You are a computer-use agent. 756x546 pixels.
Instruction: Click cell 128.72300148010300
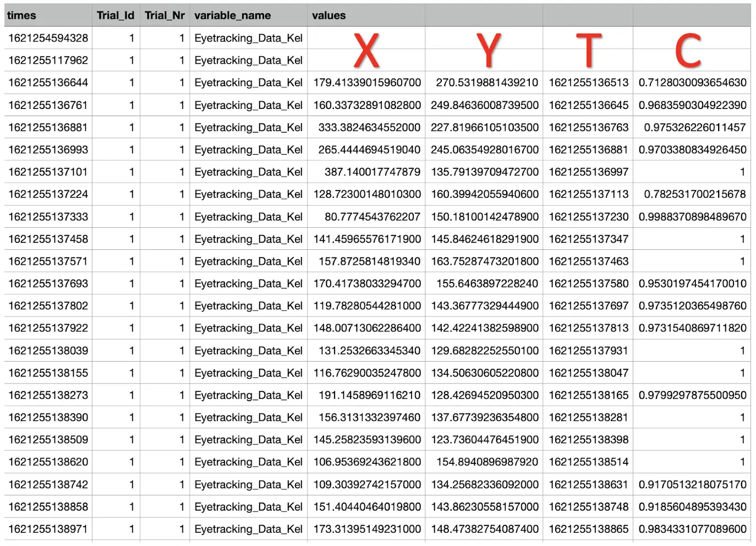[366, 194]
